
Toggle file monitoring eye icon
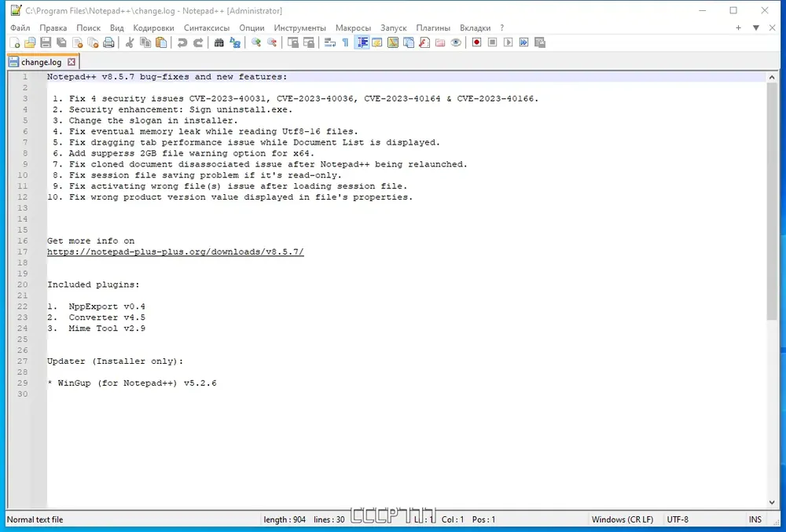pos(456,42)
